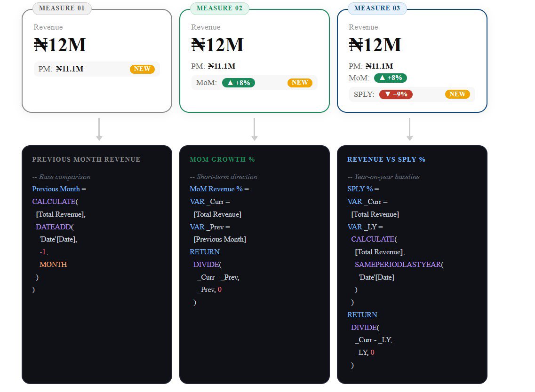The width and height of the screenshot is (535, 392).
Task: Click CALCULATE( in the SPLY code
Action: click(374, 239)
